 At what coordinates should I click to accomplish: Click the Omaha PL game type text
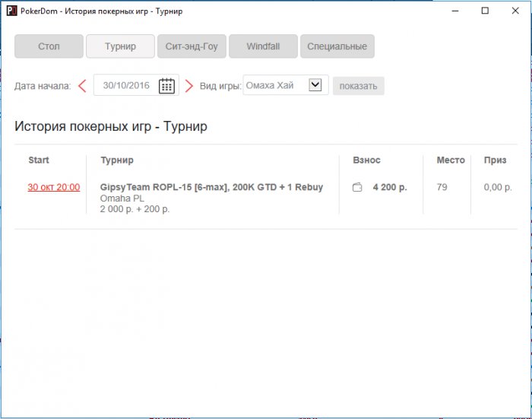[122, 198]
